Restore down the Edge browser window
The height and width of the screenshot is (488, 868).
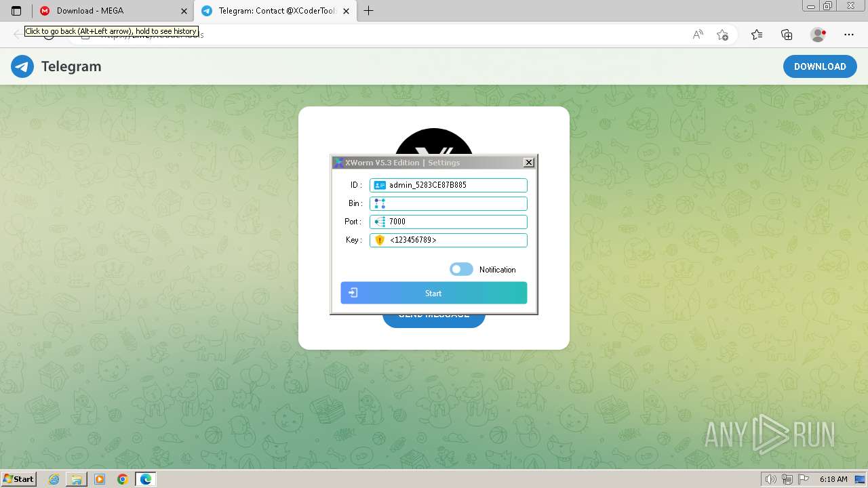click(x=827, y=6)
